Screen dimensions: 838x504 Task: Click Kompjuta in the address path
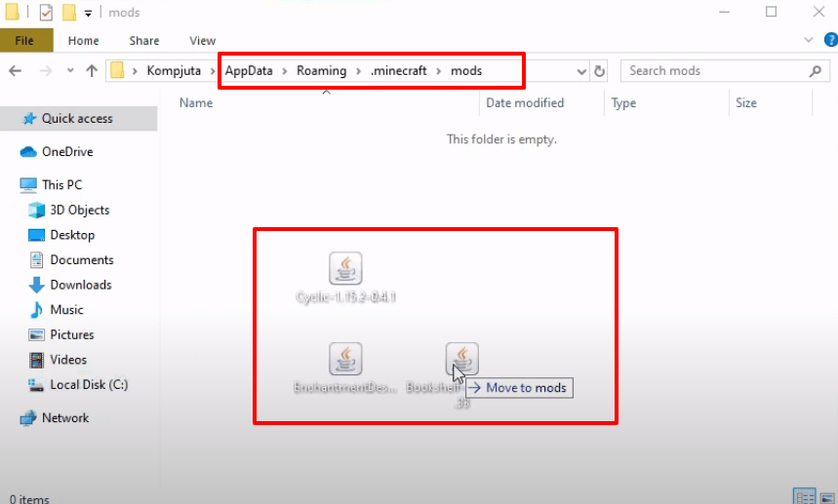(174, 70)
